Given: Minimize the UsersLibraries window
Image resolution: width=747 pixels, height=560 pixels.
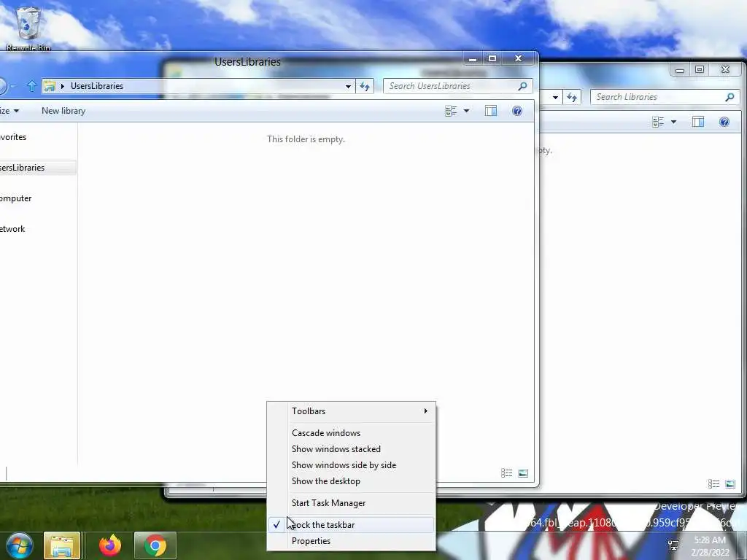Looking at the screenshot, I should 473,58.
